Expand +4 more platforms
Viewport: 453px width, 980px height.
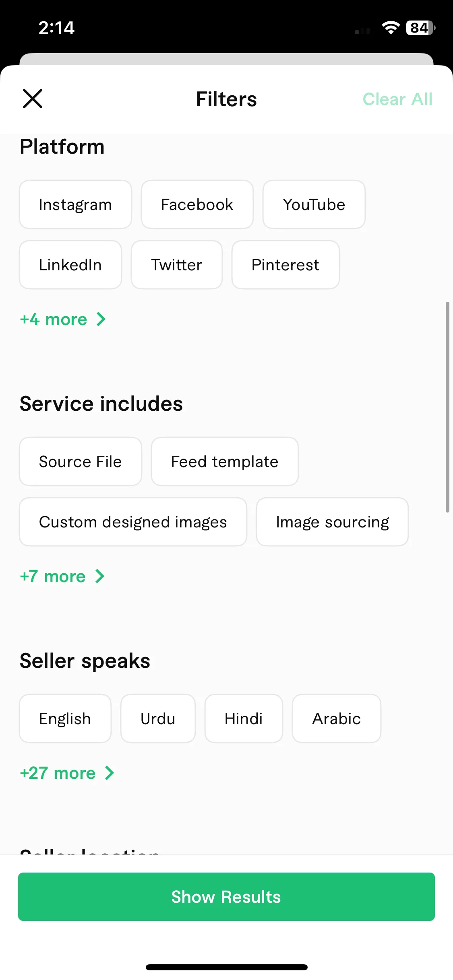click(63, 319)
